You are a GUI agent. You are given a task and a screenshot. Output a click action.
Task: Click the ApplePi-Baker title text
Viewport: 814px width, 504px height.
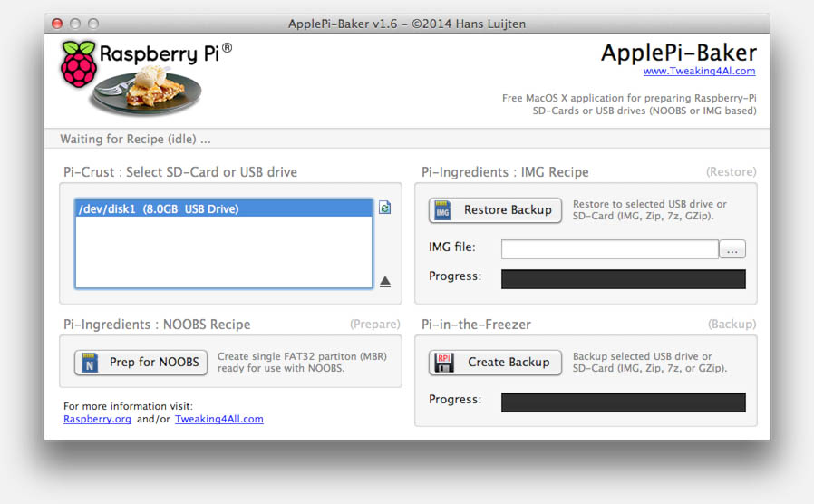point(679,53)
